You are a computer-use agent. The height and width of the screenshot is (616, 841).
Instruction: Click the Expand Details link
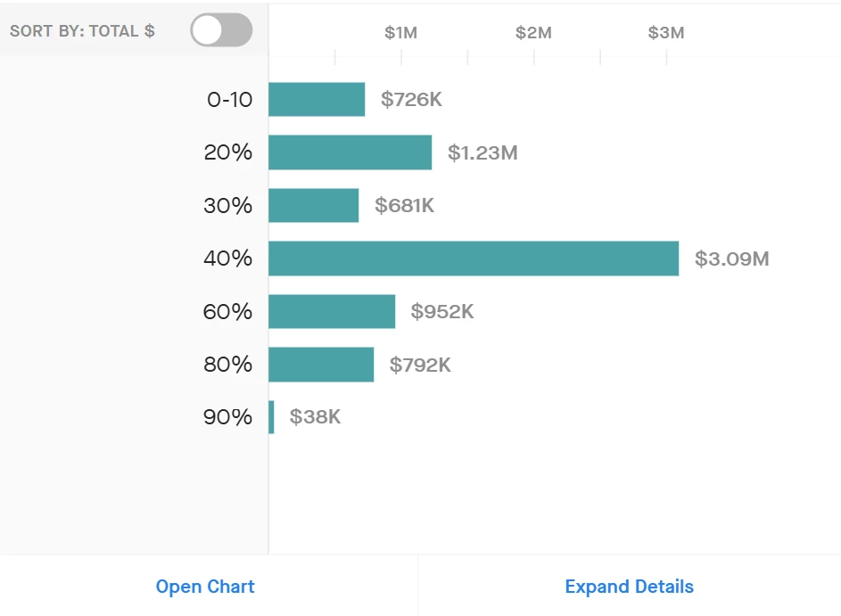pyautogui.click(x=629, y=587)
